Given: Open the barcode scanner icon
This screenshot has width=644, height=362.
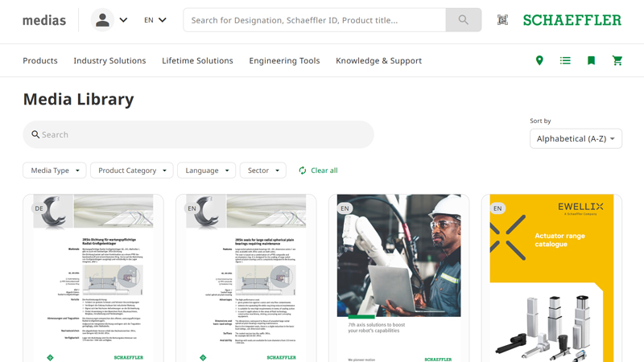Looking at the screenshot, I should [502, 20].
